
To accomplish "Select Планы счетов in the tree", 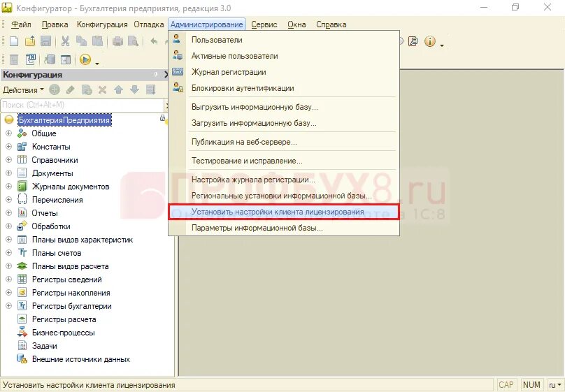I will point(57,253).
